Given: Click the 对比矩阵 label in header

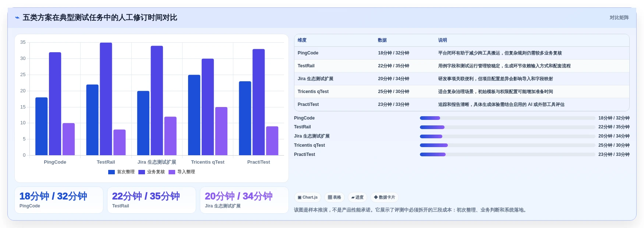Looking at the screenshot, I should tap(619, 18).
